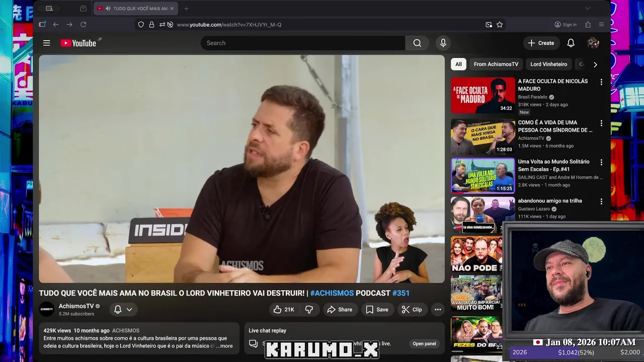Click the search magnifier button

coord(417,43)
